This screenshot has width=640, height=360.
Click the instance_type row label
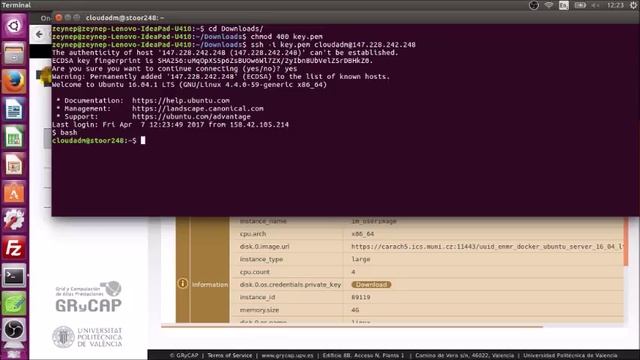click(261, 259)
